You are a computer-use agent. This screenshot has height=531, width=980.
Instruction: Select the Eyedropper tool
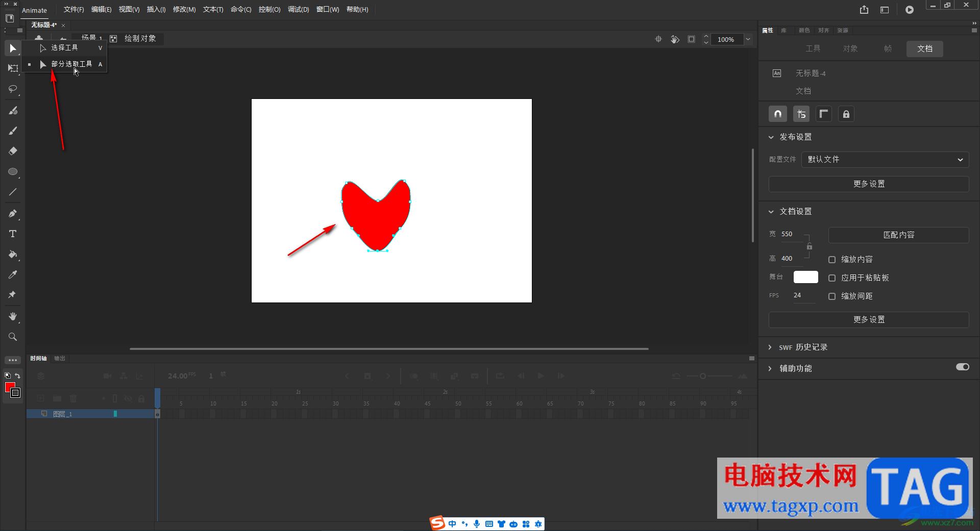coord(13,274)
